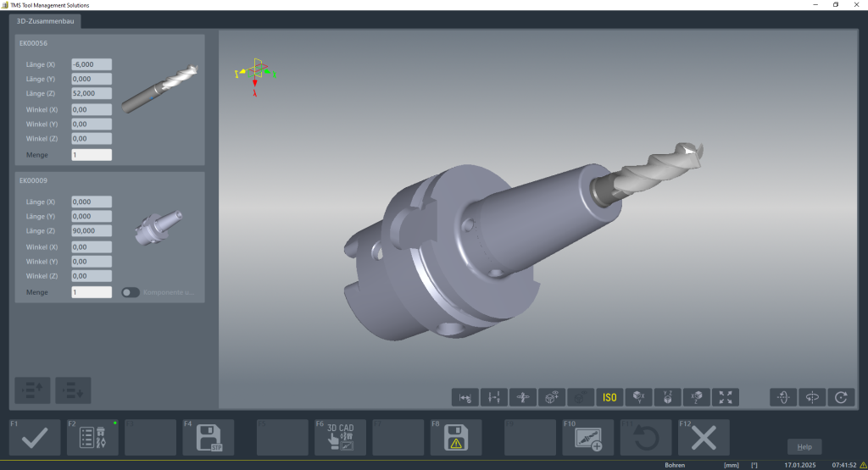Viewport: 868px width, 470px height.
Task: Switch to the 3D-Zusammenbau tab
Action: (46, 21)
